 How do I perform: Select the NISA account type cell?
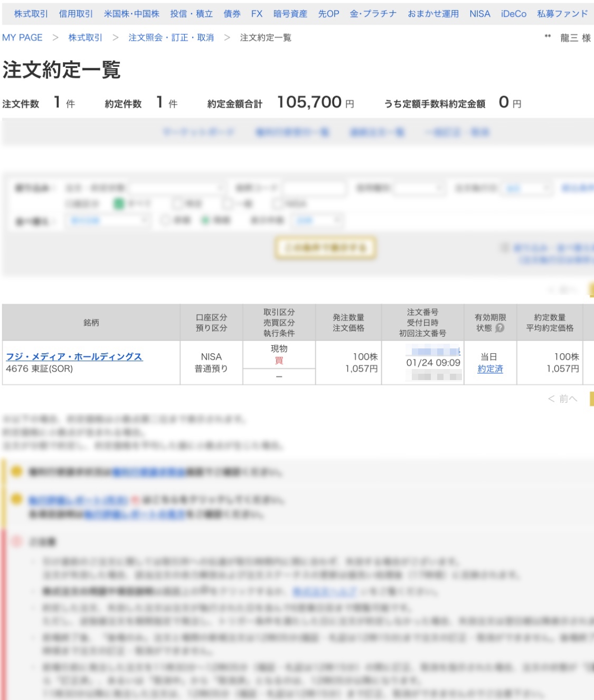[211, 357]
